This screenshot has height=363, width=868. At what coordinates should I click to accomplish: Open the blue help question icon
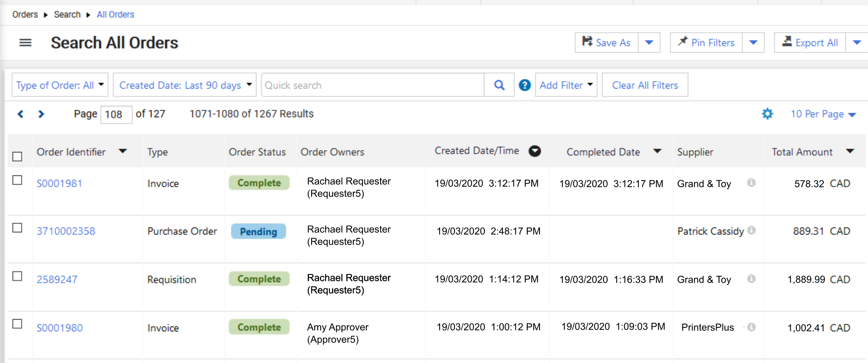[x=525, y=85]
